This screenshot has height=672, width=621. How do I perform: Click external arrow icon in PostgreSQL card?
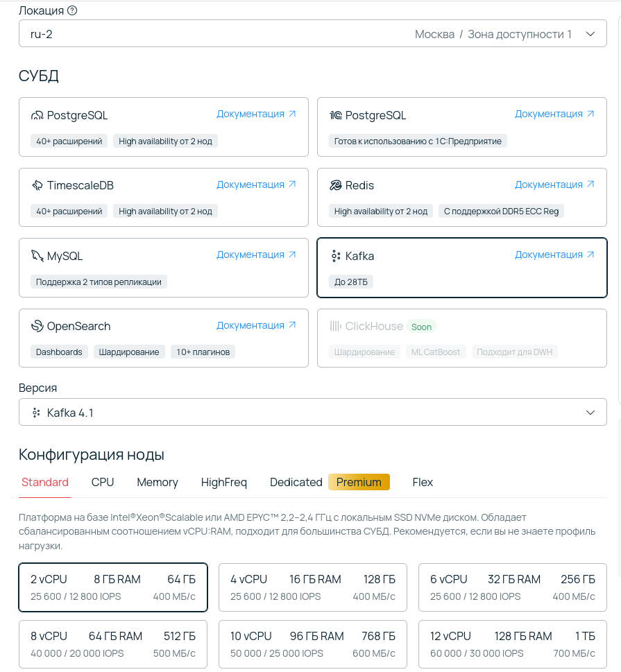pyautogui.click(x=293, y=114)
